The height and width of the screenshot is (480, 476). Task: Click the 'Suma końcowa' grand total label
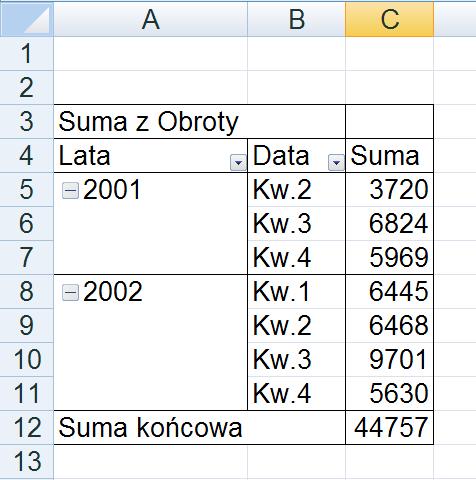pos(150,427)
